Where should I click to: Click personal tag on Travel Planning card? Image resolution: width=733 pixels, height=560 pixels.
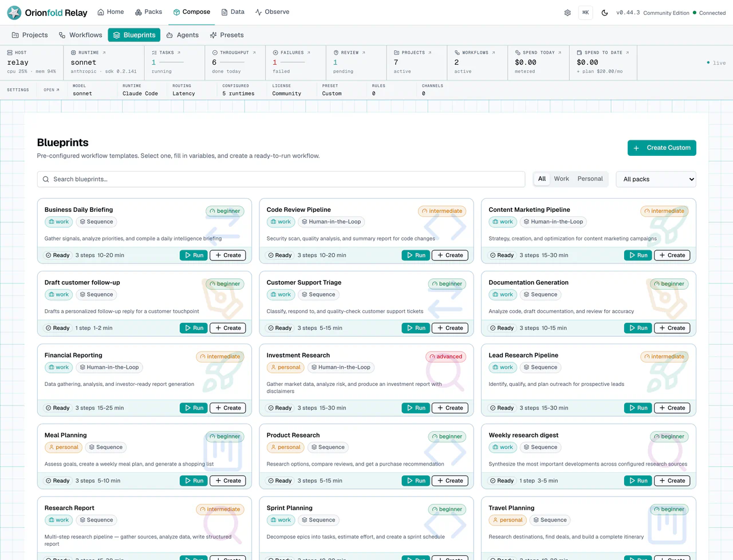click(x=507, y=520)
